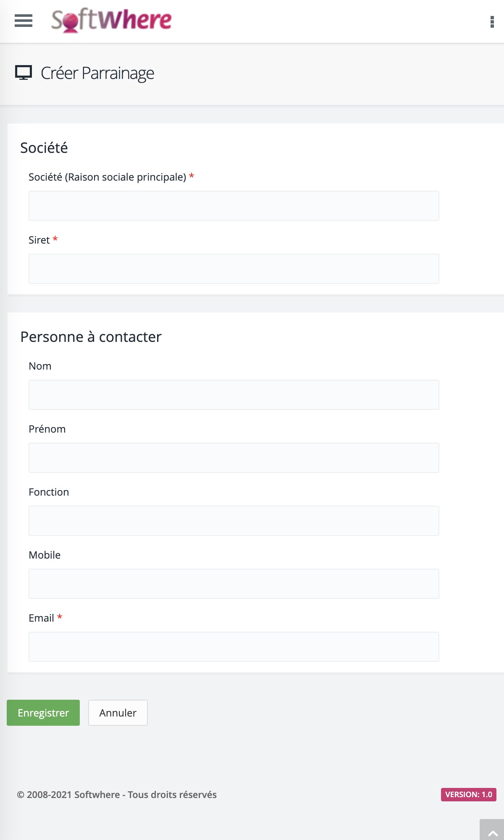Click the monitor icon beside Créer Parrainage
Screen dimensions: 504x840
pyautogui.click(x=24, y=73)
